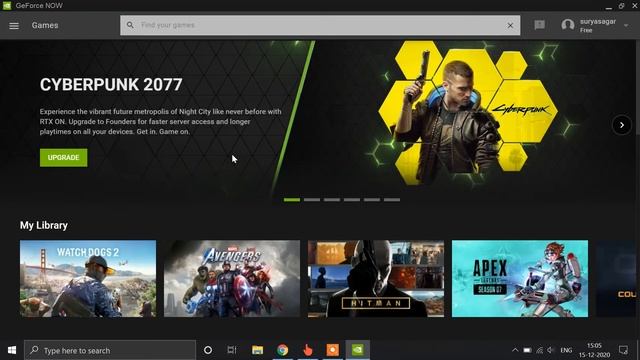Click the Games page title
The width and height of the screenshot is (640, 360).
point(45,25)
